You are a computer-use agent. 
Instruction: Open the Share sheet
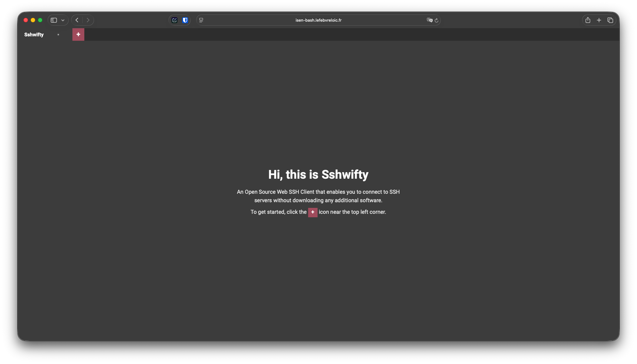pyautogui.click(x=588, y=20)
